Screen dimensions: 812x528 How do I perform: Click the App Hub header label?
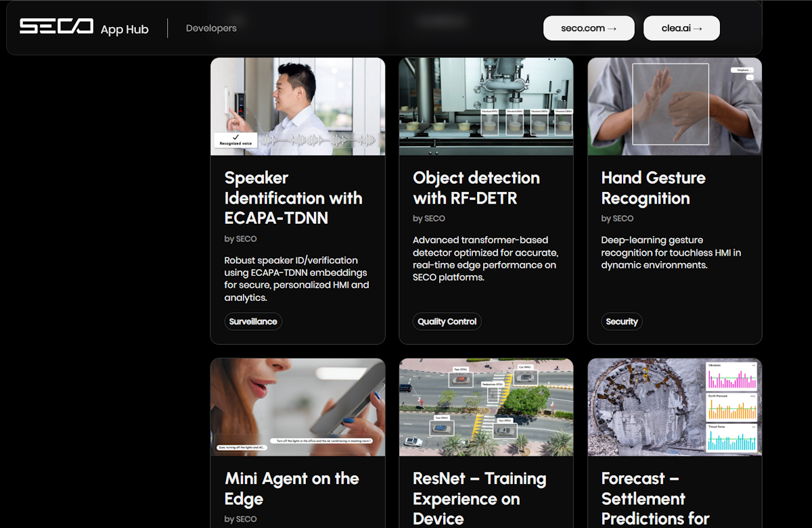click(x=125, y=30)
